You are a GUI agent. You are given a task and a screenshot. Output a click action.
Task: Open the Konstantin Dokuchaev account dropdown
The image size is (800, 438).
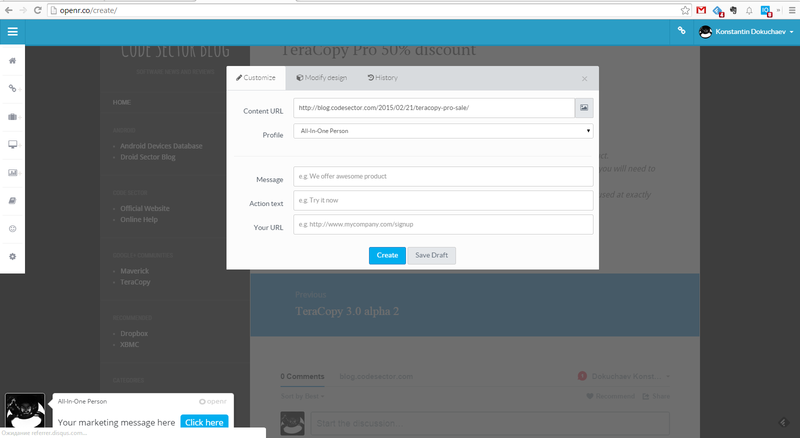pos(754,32)
